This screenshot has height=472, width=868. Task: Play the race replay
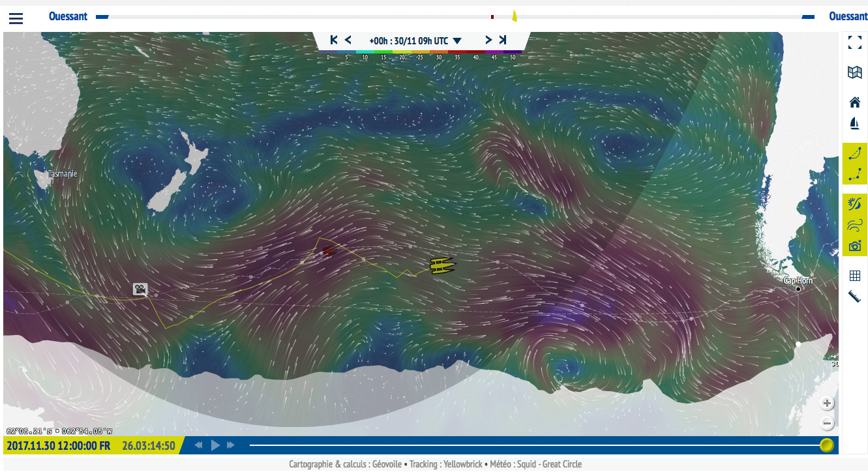click(x=215, y=445)
